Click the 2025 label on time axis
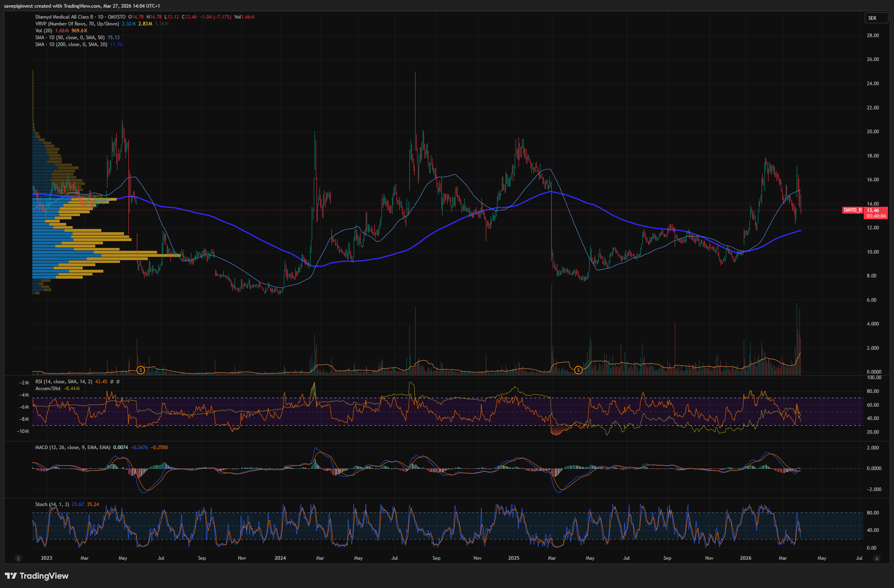The width and height of the screenshot is (894, 588). pyautogui.click(x=514, y=558)
